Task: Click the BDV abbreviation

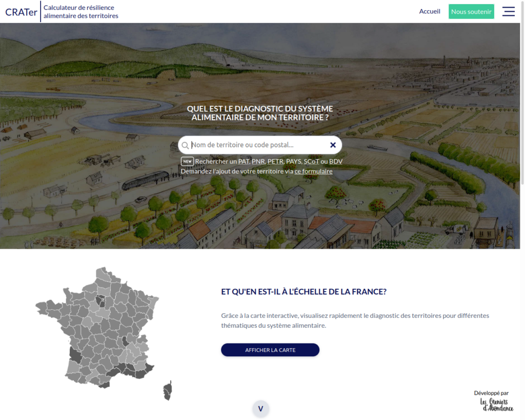Action: 336,162
